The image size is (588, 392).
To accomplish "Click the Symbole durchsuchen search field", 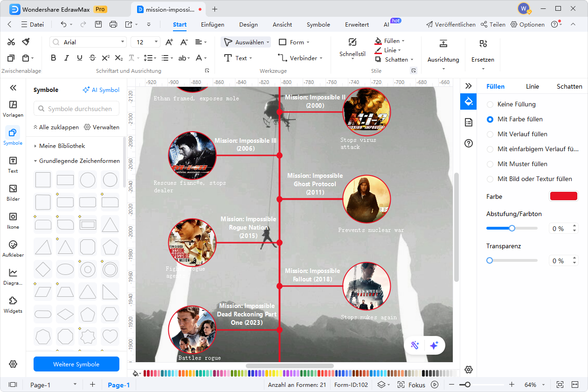I will point(76,108).
